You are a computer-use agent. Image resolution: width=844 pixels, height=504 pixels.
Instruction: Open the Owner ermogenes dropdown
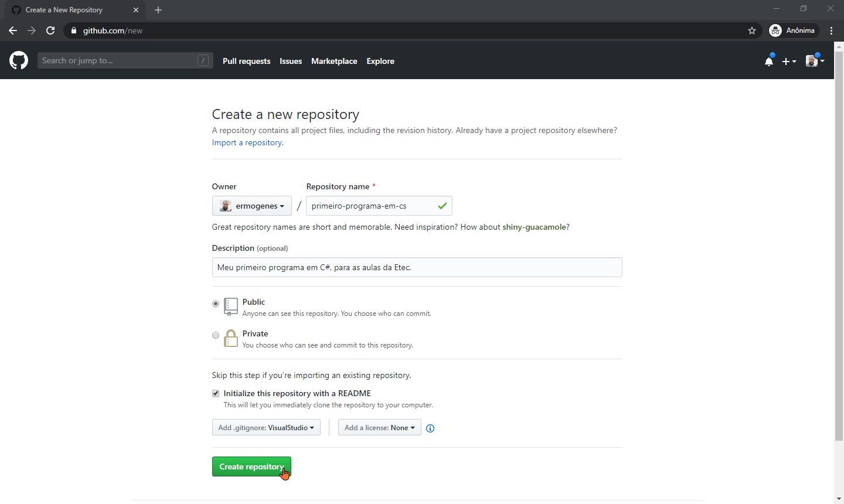[252, 206]
